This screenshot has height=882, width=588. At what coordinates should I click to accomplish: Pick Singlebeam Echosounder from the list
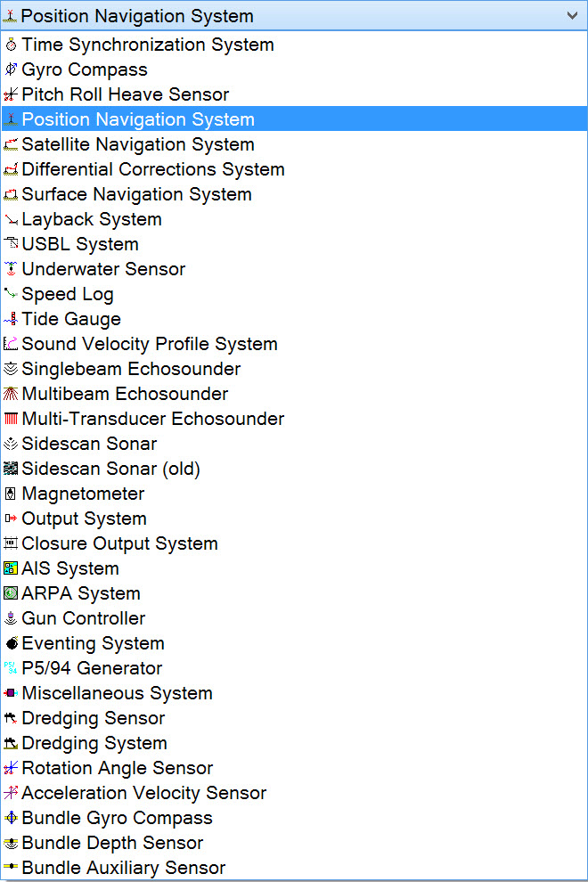[131, 369]
